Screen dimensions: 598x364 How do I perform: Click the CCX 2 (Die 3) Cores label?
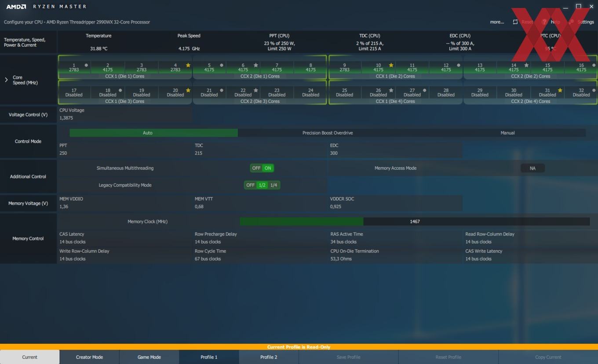pyautogui.click(x=260, y=101)
